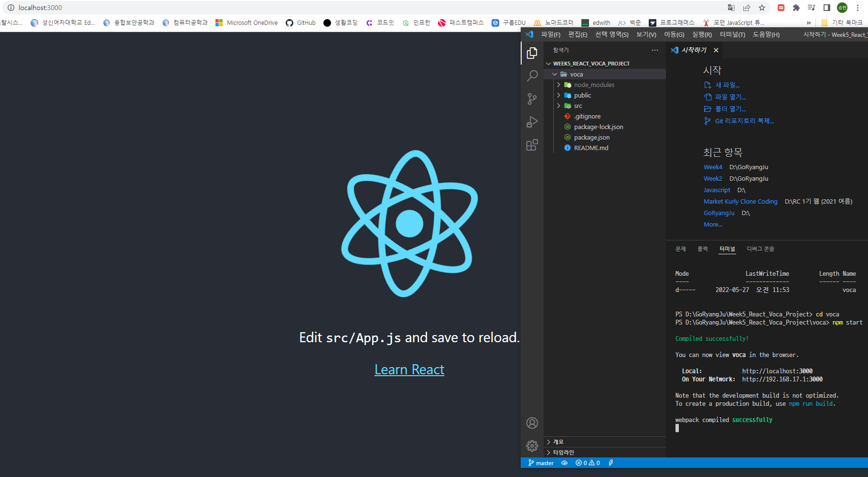Click 새 파일... to create file
This screenshot has height=477, width=868.
pos(727,85)
